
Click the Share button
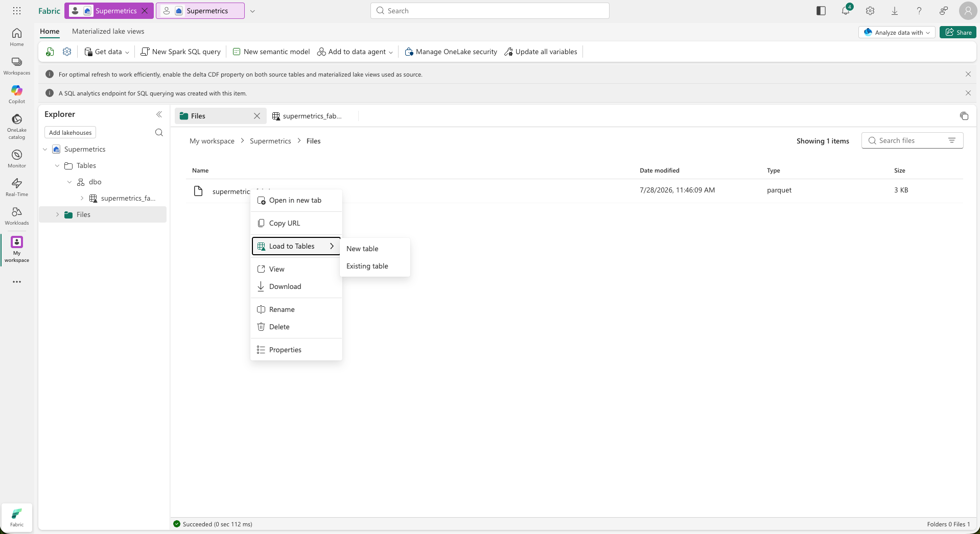(x=958, y=32)
